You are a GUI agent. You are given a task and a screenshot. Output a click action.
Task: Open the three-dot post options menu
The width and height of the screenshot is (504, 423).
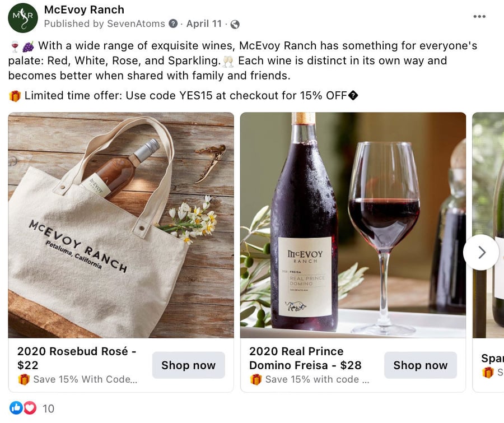point(479,16)
